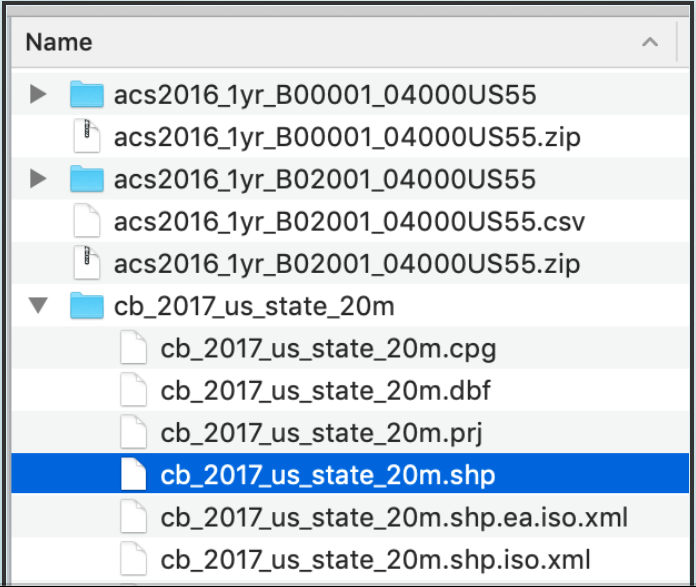Viewport: 696px width, 587px height.
Task: Click the acs2016_1yr_B02001_04000US55 folder icon
Action: tap(88, 180)
